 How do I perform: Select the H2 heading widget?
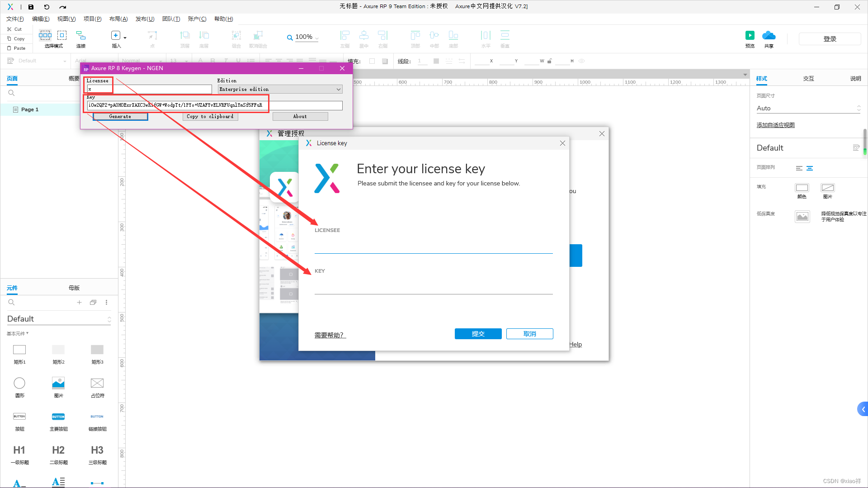click(58, 450)
